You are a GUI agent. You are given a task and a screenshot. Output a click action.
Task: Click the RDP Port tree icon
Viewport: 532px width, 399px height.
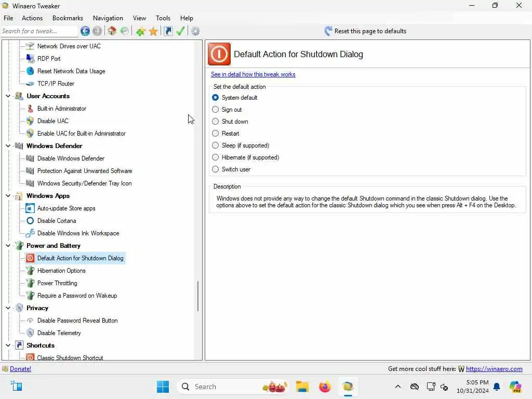tap(30, 59)
